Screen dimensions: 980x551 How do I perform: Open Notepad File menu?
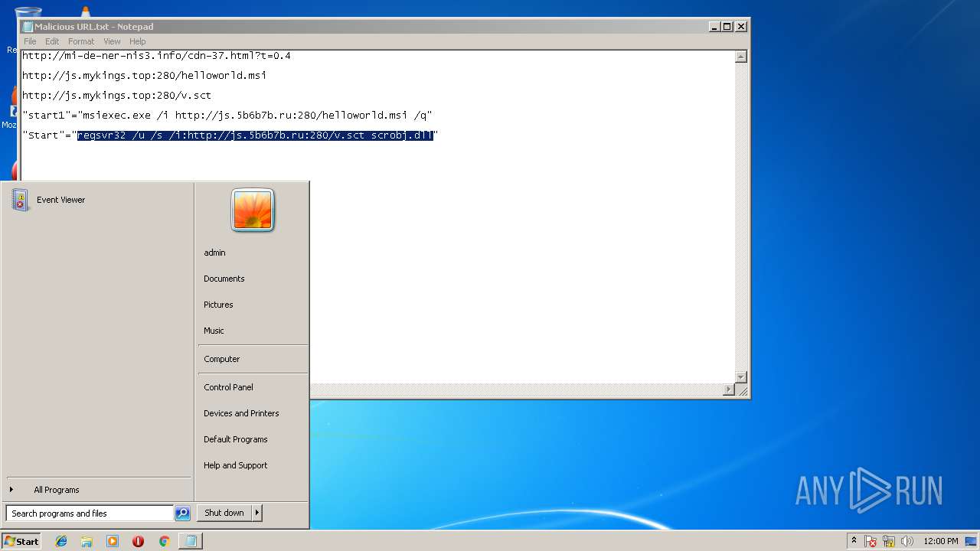coord(30,41)
